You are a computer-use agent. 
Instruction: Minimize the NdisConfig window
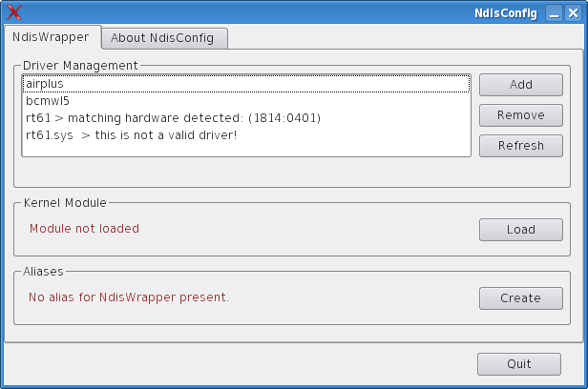(x=554, y=13)
